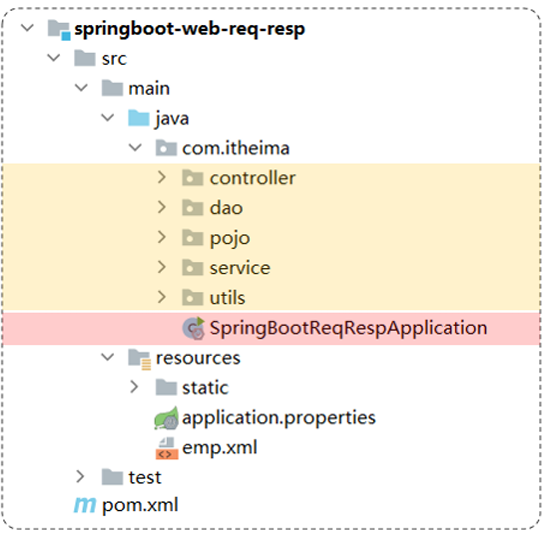Screen dimensions: 544x533
Task: Select the java folder label
Action: click(x=172, y=119)
